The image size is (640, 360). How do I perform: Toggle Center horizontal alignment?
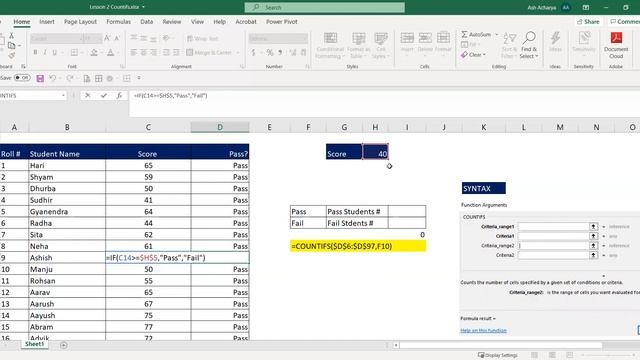144,52
